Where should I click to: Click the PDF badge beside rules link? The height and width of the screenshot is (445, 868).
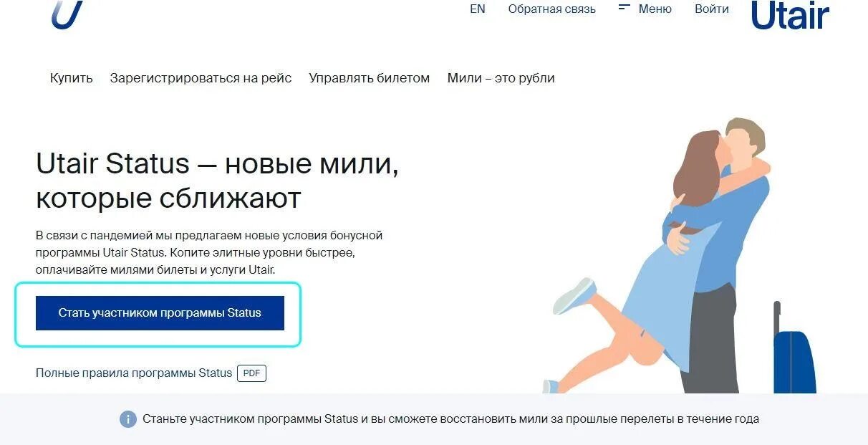click(251, 373)
